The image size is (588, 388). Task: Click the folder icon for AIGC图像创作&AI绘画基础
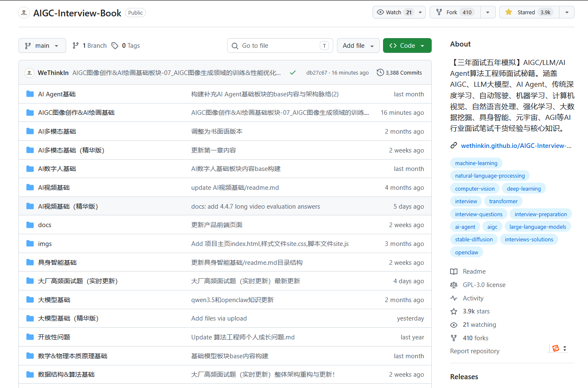pyautogui.click(x=30, y=113)
